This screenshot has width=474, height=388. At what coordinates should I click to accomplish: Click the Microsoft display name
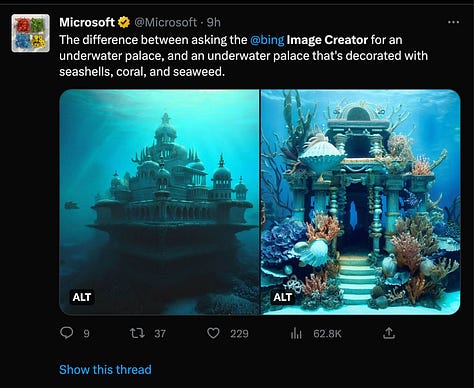[87, 22]
